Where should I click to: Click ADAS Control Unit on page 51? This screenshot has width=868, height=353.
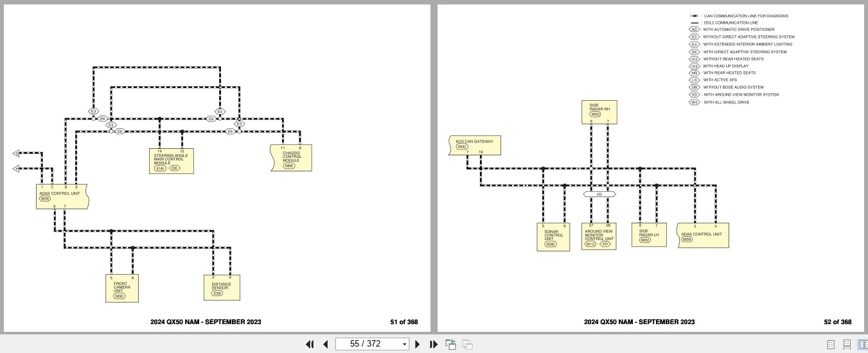tap(62, 196)
